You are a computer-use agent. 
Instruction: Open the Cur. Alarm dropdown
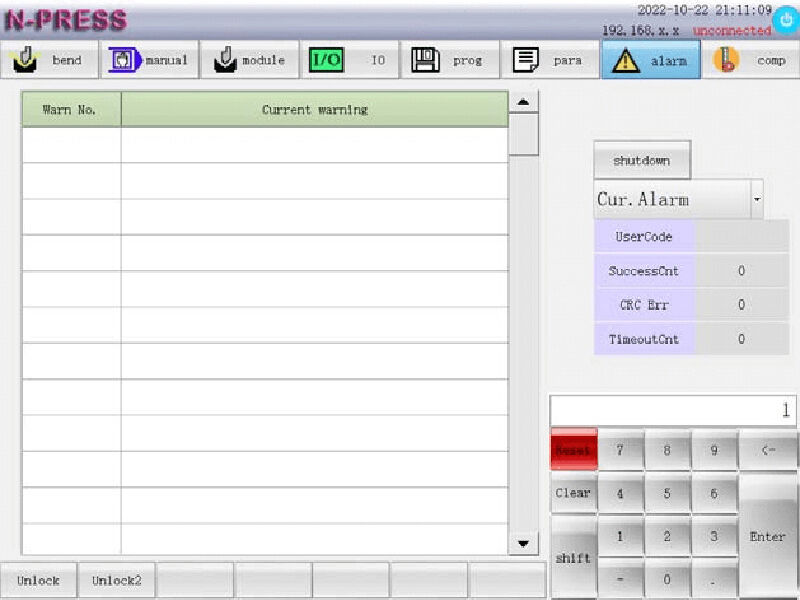[x=758, y=199]
